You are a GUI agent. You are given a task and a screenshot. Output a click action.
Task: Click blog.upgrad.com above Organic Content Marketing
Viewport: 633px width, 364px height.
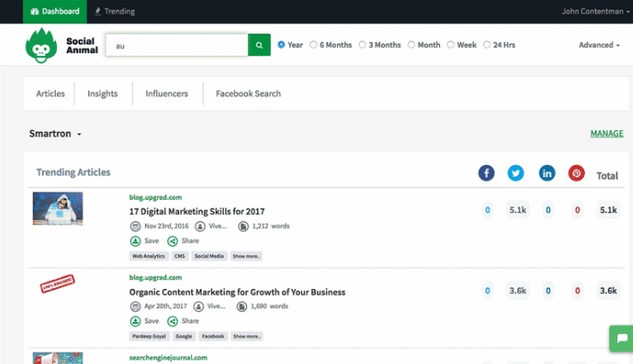click(x=155, y=278)
